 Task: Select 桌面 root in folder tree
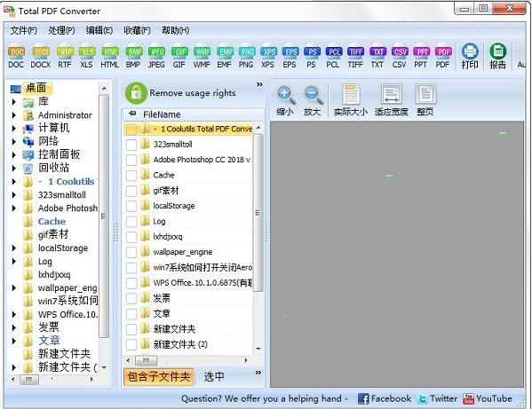(x=36, y=88)
